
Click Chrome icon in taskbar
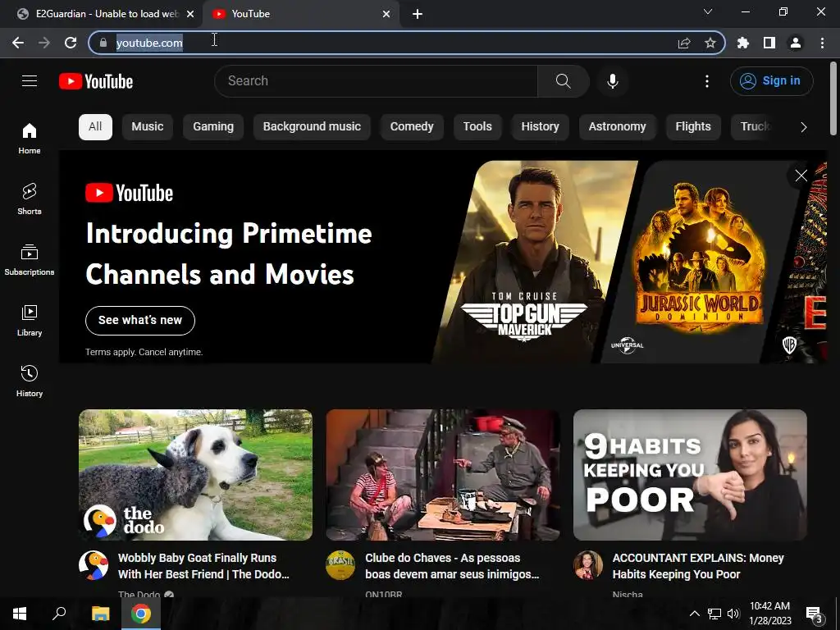(141, 614)
